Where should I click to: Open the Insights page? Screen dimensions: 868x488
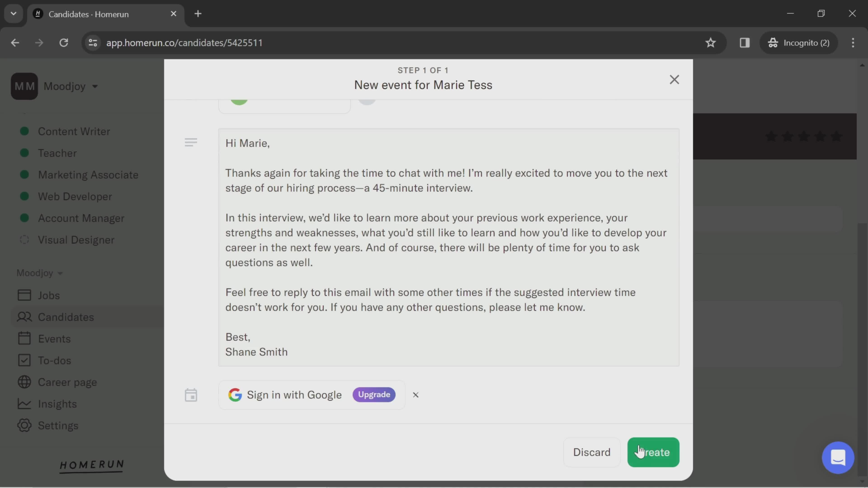click(57, 404)
